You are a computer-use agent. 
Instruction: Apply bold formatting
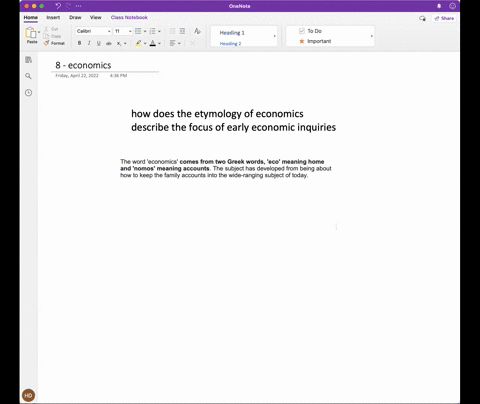79,43
